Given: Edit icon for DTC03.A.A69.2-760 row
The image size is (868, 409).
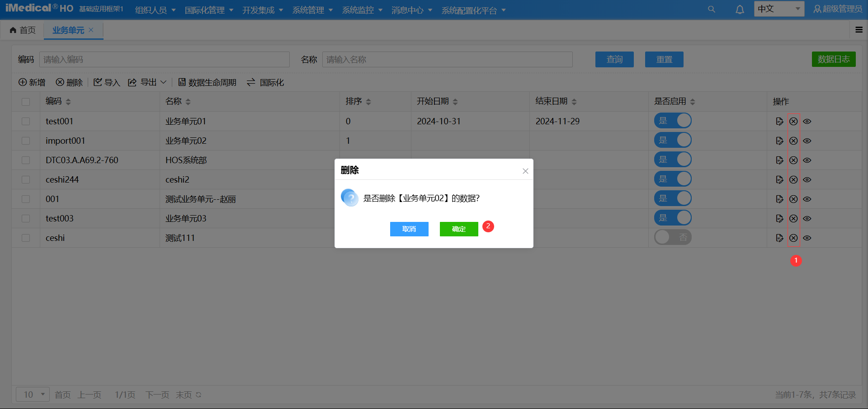Looking at the screenshot, I should tap(779, 160).
